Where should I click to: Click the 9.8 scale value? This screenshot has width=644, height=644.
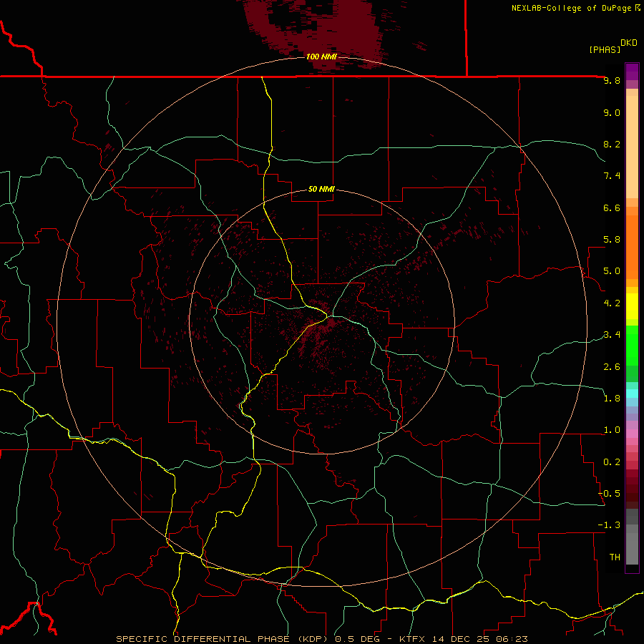pyautogui.click(x=612, y=80)
